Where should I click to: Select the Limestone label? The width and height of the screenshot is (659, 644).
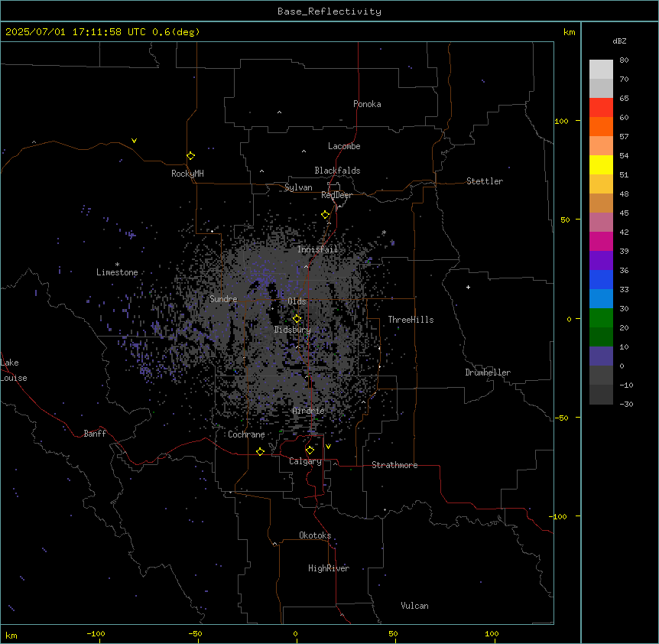[117, 272]
